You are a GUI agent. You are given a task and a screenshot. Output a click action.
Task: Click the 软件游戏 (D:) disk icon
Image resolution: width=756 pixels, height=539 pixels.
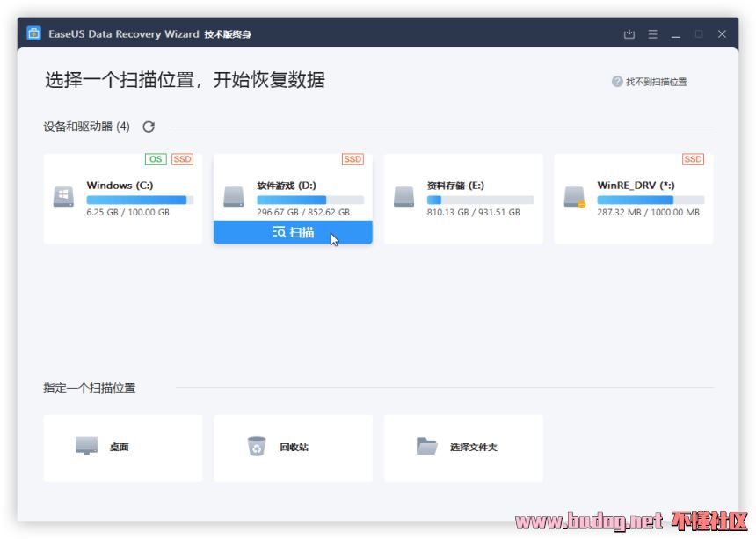[233, 197]
